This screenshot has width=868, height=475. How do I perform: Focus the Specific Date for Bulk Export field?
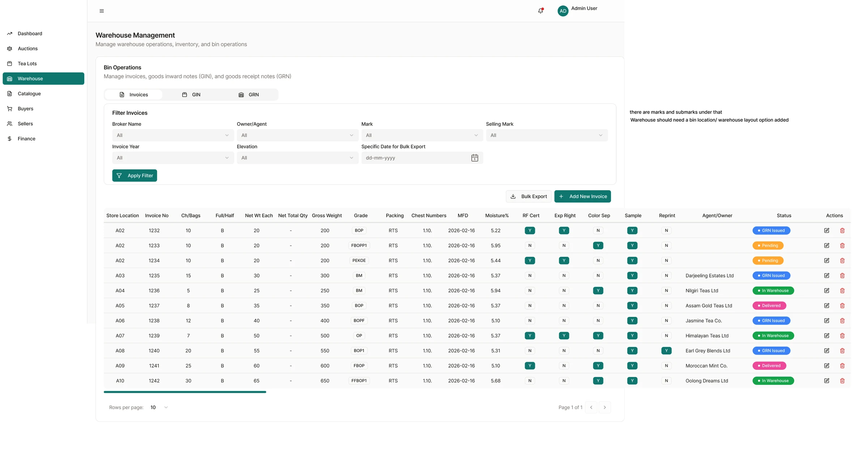point(422,158)
